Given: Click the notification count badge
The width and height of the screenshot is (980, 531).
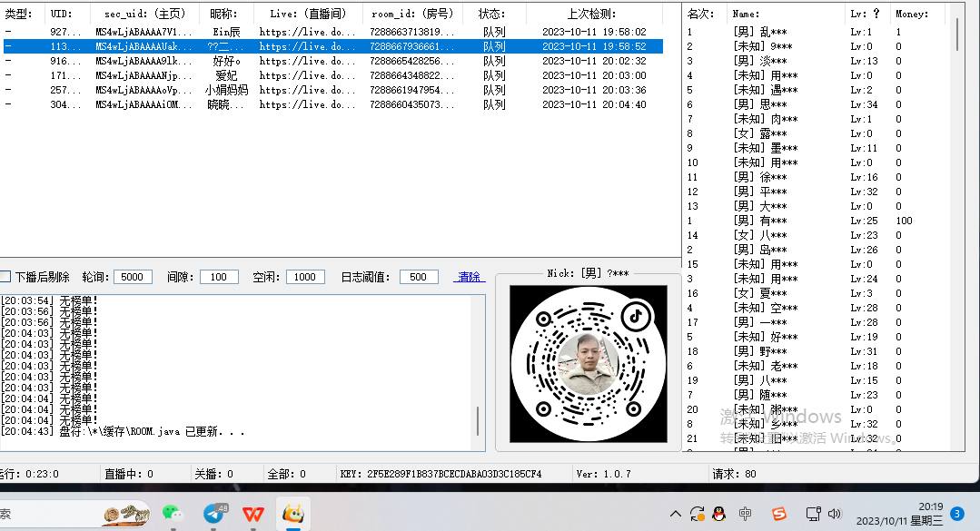Looking at the screenshot, I should (957, 514).
